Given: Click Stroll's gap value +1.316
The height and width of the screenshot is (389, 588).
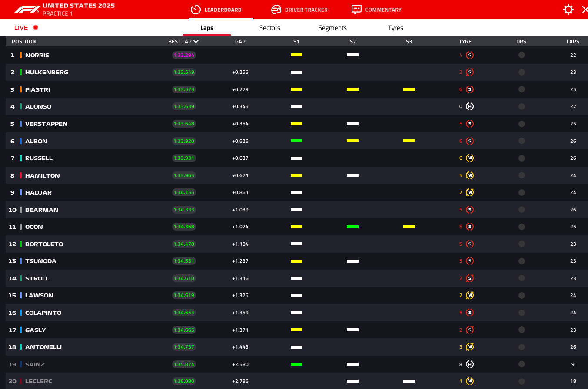Looking at the screenshot, I should pyautogui.click(x=240, y=278).
